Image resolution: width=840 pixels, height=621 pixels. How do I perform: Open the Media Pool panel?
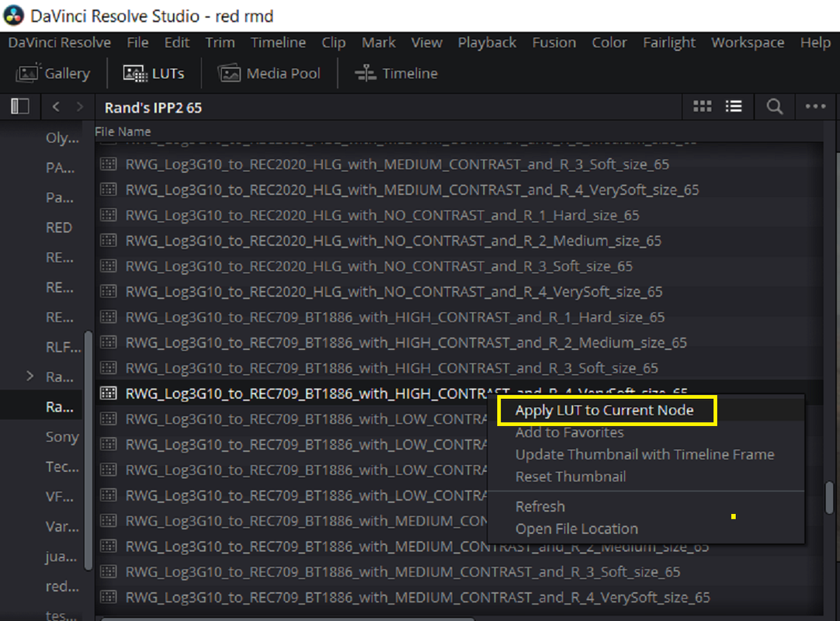click(x=269, y=74)
